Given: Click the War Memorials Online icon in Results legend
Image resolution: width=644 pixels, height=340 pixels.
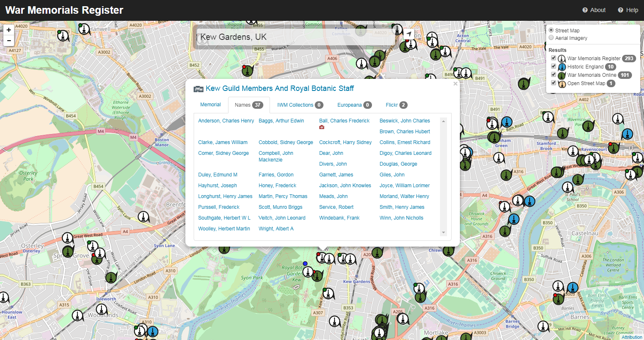Looking at the screenshot, I should (x=561, y=75).
